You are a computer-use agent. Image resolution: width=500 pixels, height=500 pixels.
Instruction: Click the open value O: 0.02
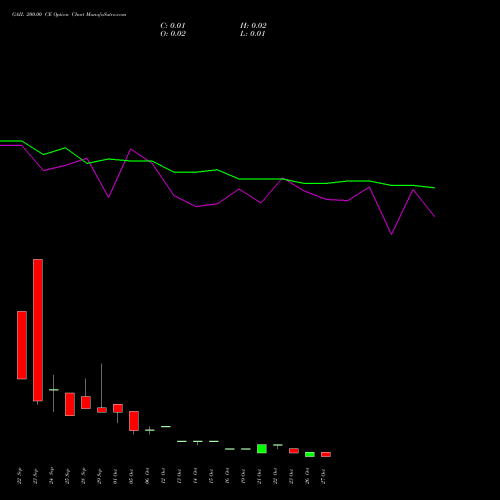click(173, 34)
